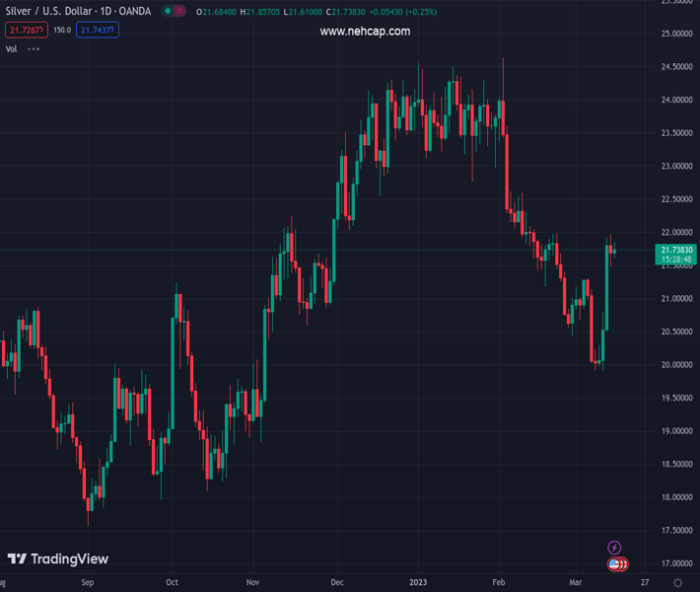Screen dimensions: 700x592
Task: Click the 2023 label on time axis
Action: [420, 584]
